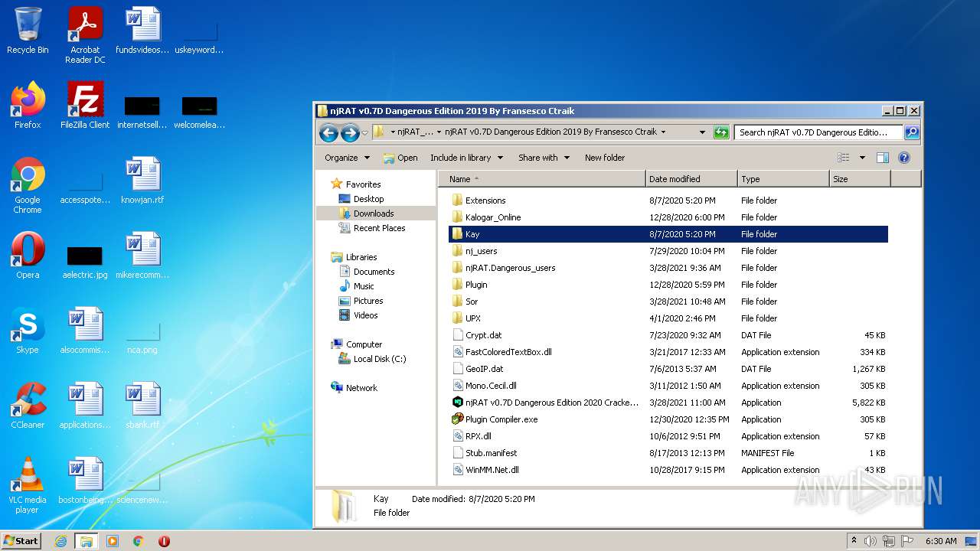Sort by the Date modified column
The image size is (980, 551).
coord(691,179)
